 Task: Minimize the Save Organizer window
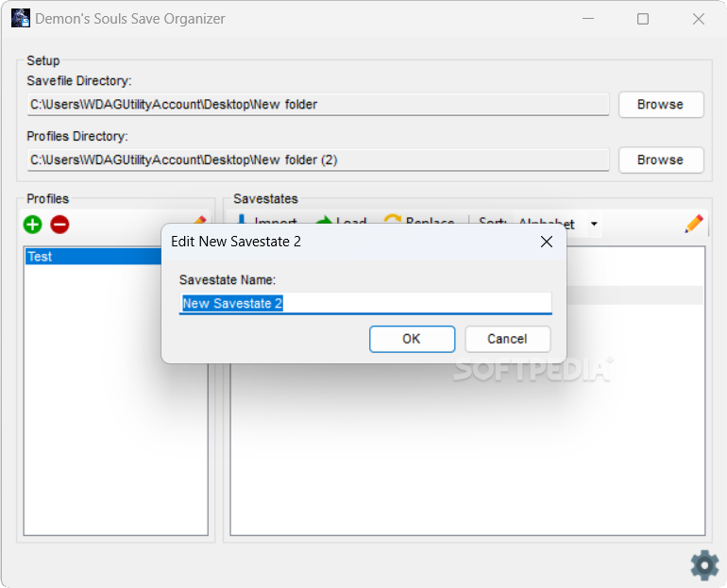(x=588, y=19)
